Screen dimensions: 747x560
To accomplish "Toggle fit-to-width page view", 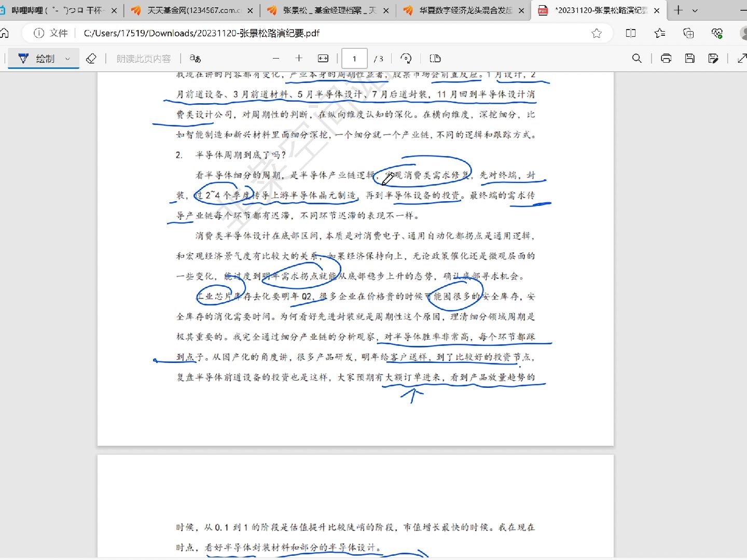I will pyautogui.click(x=323, y=59).
